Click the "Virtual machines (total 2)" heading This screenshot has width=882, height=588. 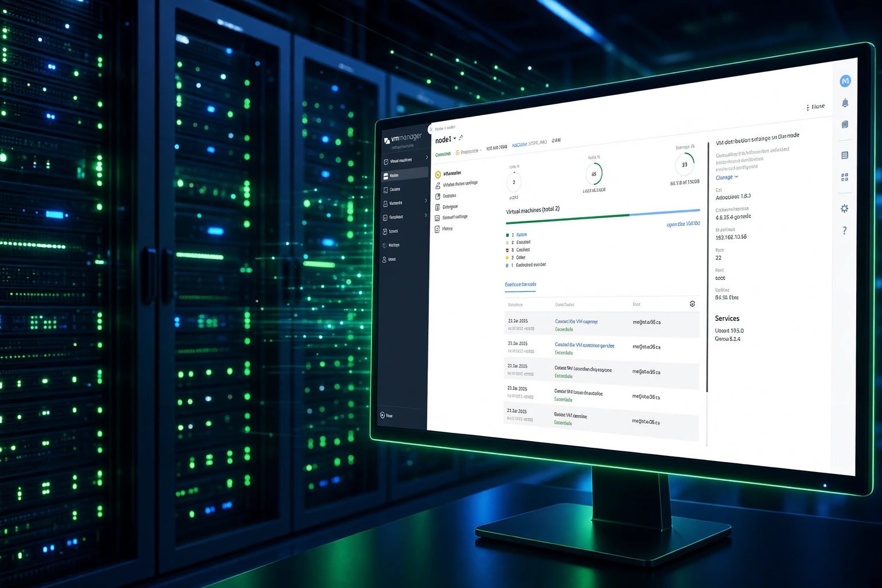coord(533,210)
